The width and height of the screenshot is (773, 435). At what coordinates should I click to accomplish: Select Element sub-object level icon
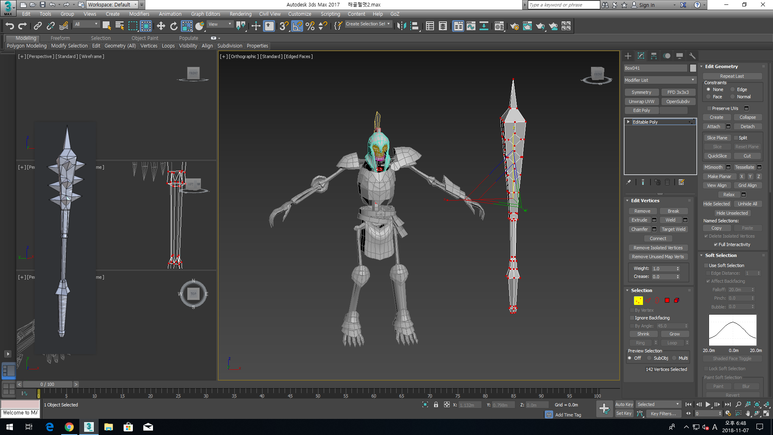(678, 300)
